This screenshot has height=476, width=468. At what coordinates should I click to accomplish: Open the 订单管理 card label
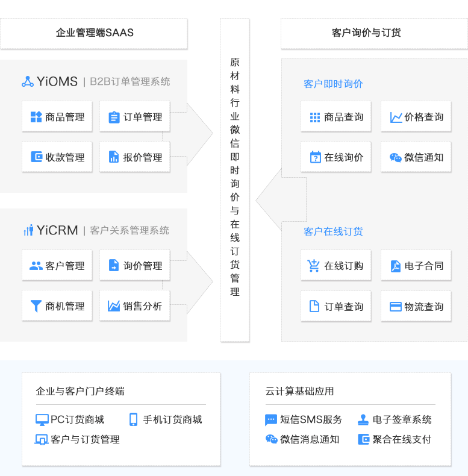click(x=143, y=117)
